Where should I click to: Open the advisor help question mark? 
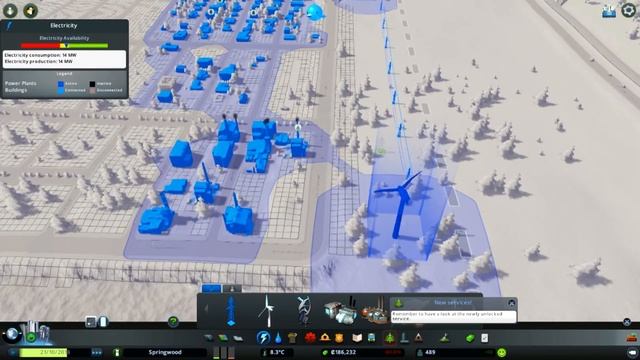pyautogui.click(x=173, y=322)
